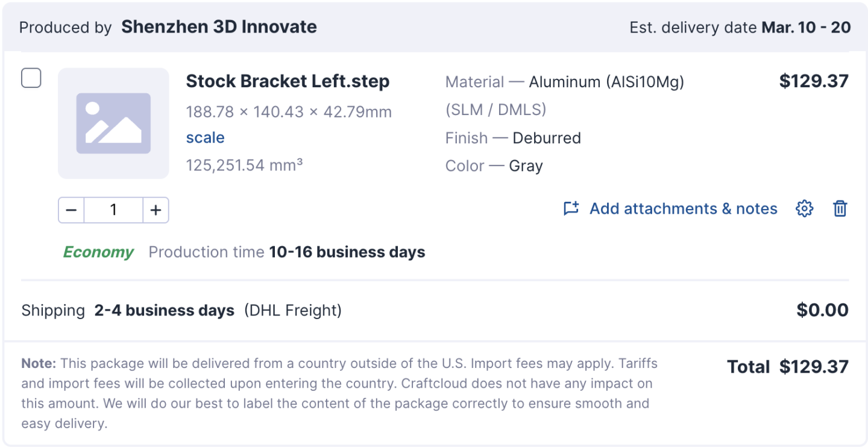Click the estimated delivery date Mar. 10 - 20
The width and height of the screenshot is (868, 448).
(806, 28)
